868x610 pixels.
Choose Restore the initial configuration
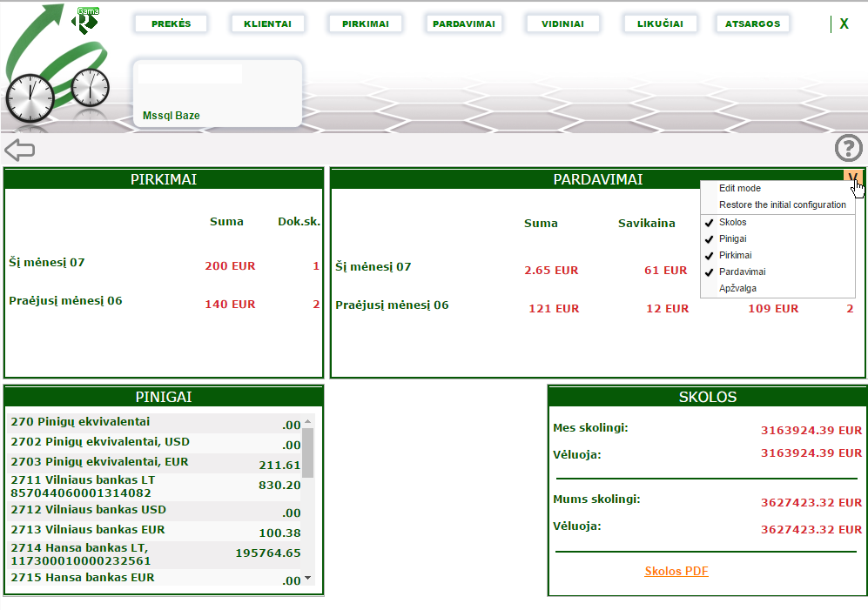click(x=782, y=205)
